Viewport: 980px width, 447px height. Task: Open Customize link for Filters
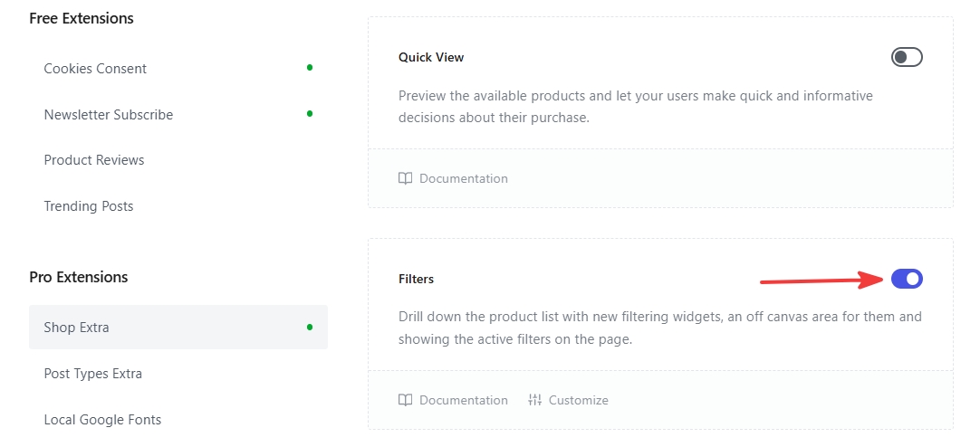click(568, 400)
